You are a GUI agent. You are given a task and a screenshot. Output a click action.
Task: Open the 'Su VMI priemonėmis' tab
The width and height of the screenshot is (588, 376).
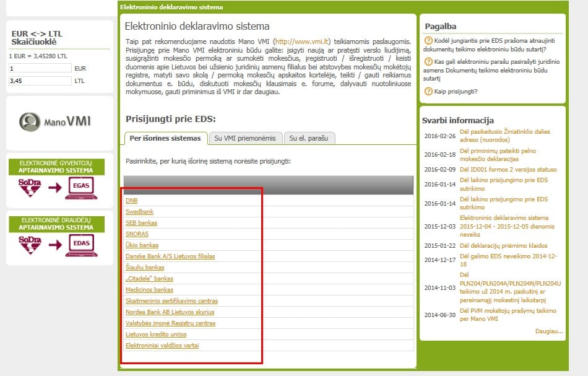pos(245,138)
